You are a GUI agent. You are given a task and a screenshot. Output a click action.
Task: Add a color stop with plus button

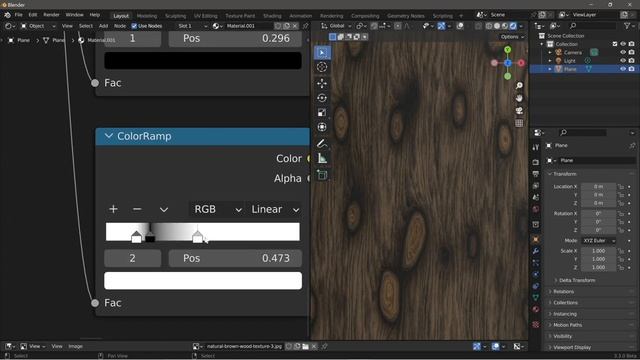tap(113, 209)
